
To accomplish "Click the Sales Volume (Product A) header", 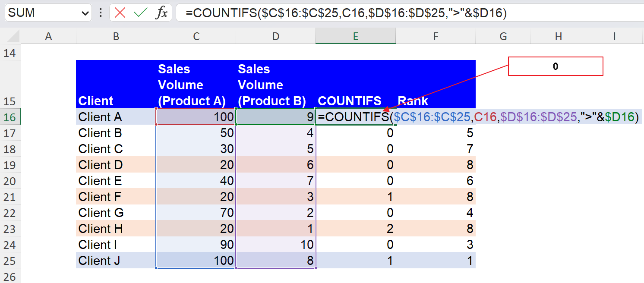I will (196, 85).
